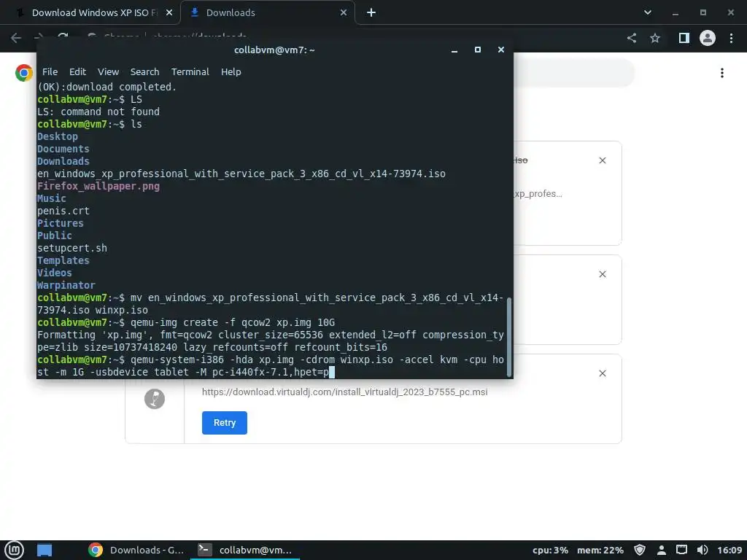Open the volume control in the tray
Image resolution: width=747 pixels, height=560 pixels.
703,550
